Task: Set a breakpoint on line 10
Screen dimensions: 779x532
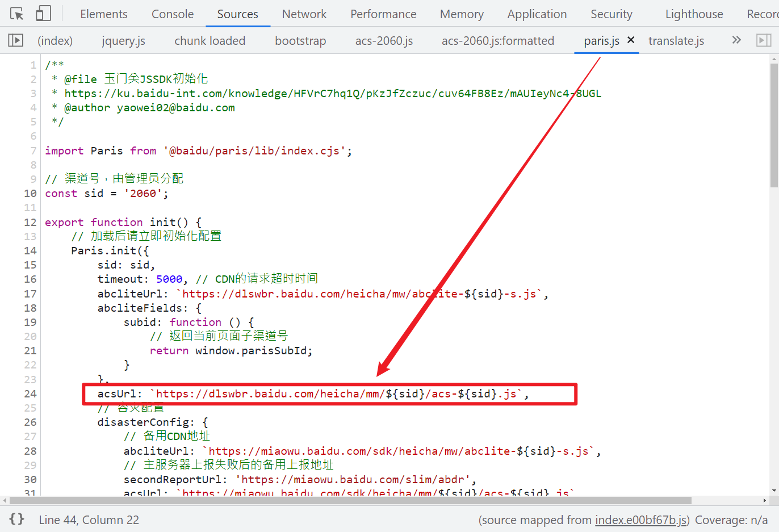Action: click(30, 193)
